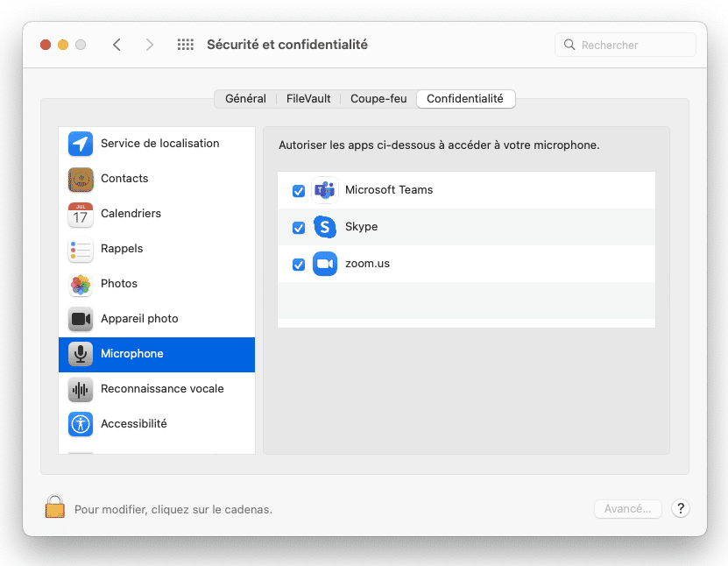Choose the Calendriers calendar icon

[x=81, y=214]
